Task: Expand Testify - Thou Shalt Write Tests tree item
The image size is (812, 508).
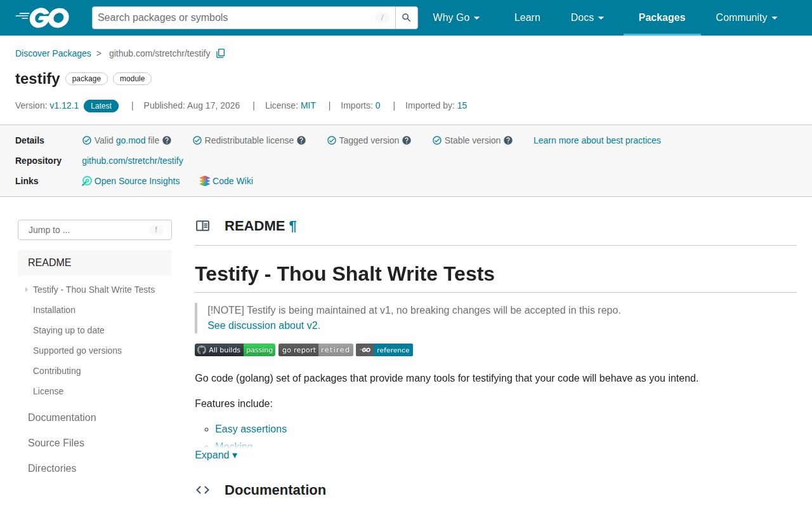Action: [27, 290]
